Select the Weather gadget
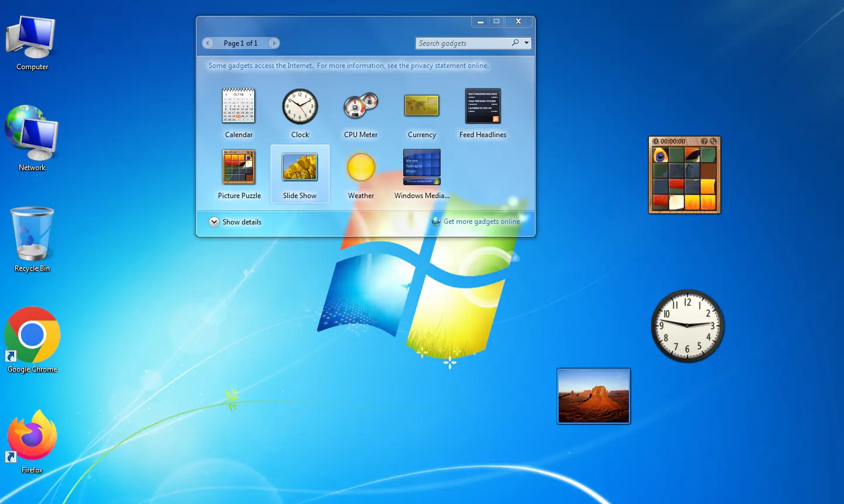The image size is (844, 504). [x=360, y=172]
